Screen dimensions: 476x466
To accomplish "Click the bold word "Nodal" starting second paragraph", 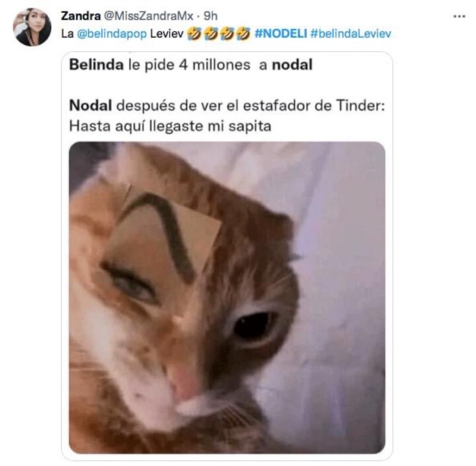I will [x=90, y=106].
